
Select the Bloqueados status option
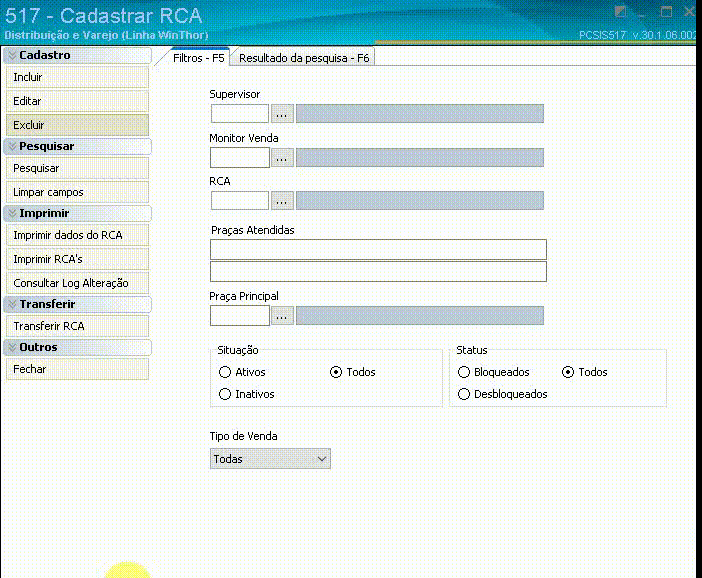[464, 372]
